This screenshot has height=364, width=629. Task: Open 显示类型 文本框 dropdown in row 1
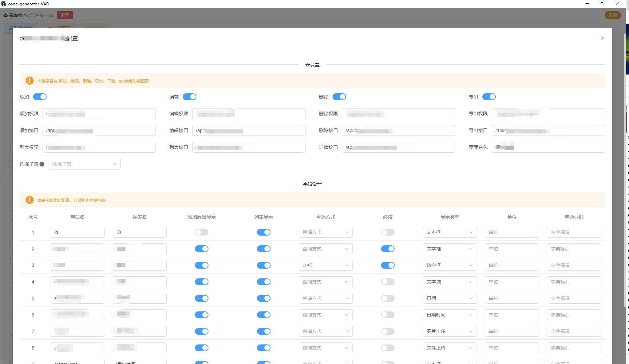[x=450, y=232]
